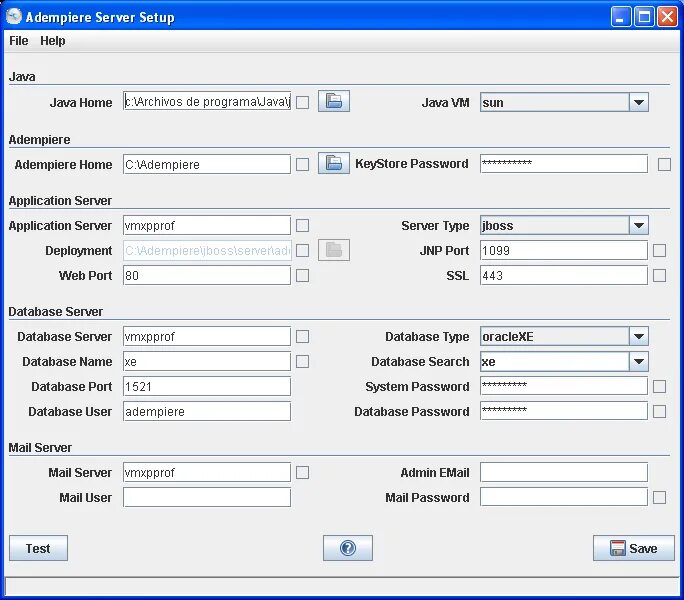
Task: Toggle checkbox beside JNP Port field
Action: 659,250
